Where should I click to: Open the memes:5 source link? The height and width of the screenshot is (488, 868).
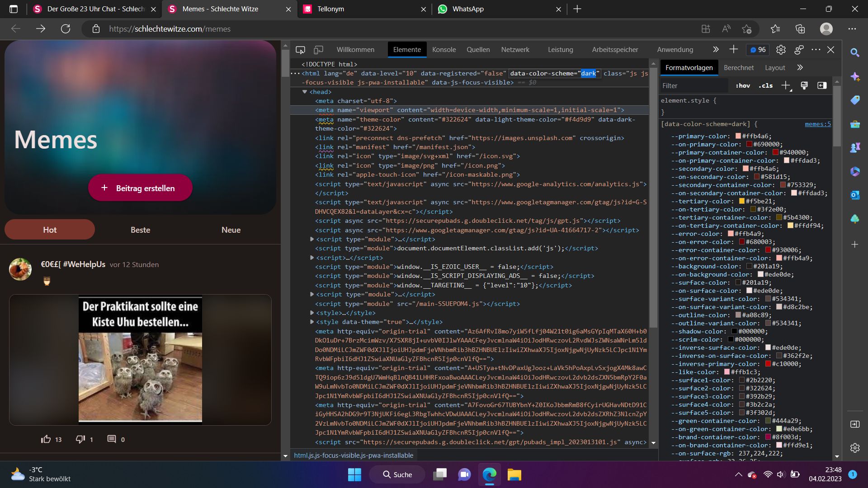(x=817, y=124)
